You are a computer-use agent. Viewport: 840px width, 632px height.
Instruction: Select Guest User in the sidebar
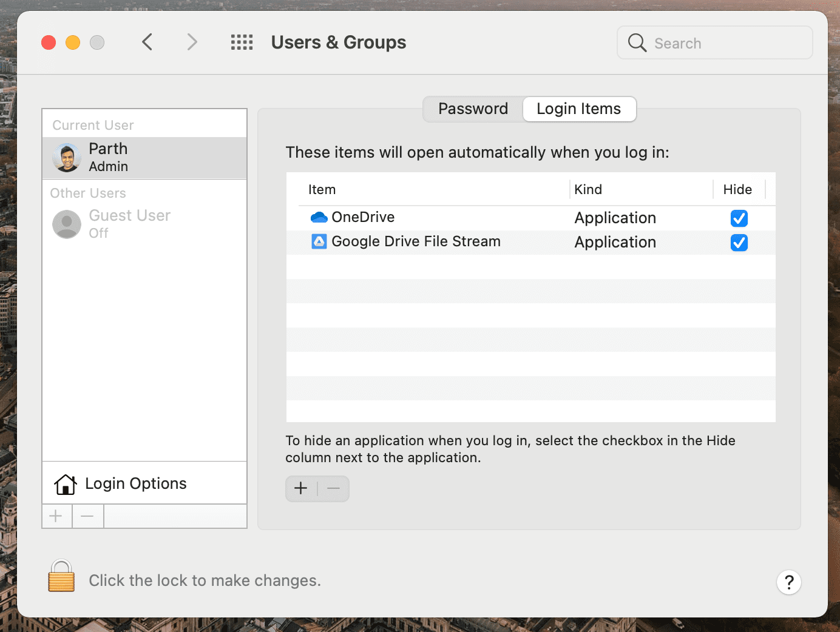(x=144, y=224)
